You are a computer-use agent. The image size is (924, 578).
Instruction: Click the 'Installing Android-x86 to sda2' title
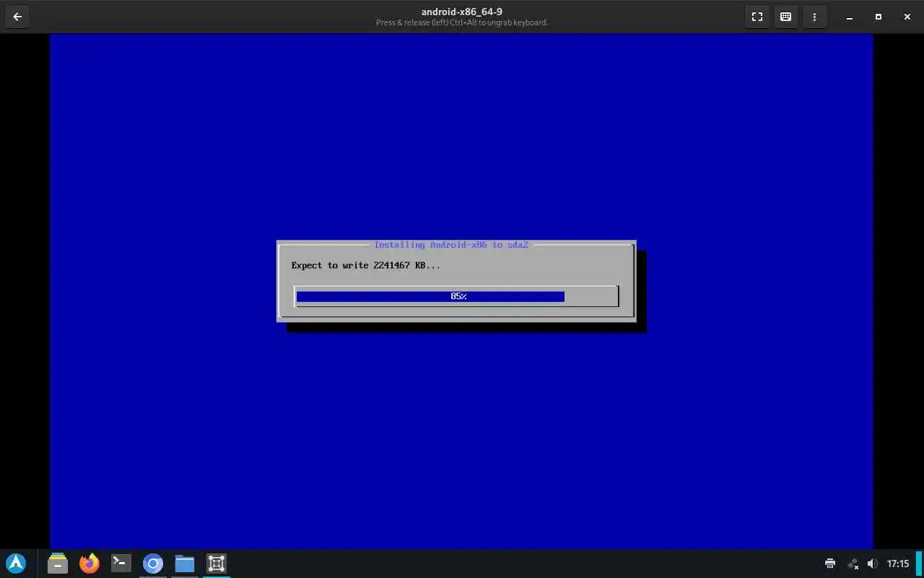click(451, 245)
